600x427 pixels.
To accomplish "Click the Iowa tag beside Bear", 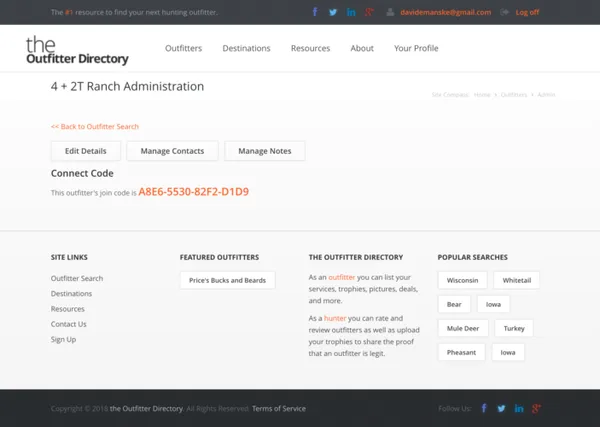I will (x=493, y=304).
